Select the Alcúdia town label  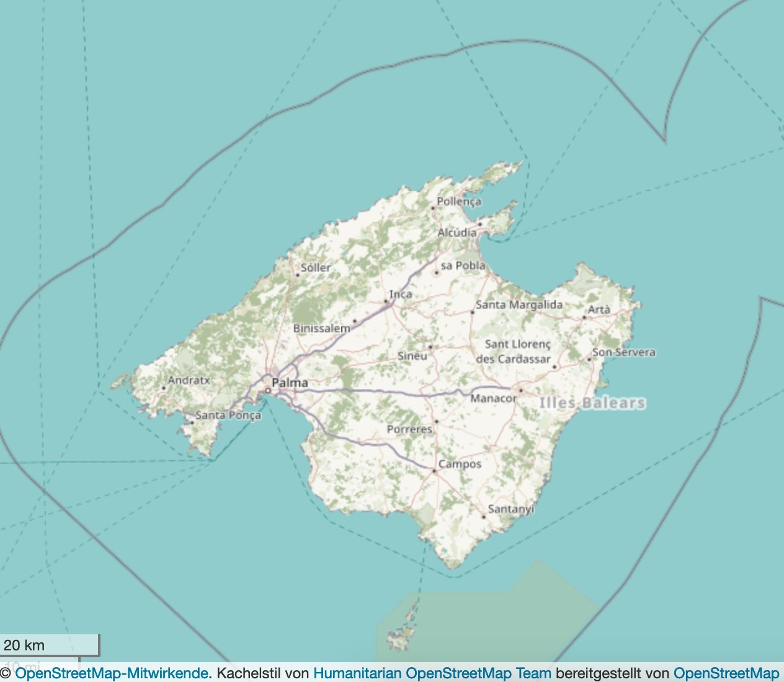click(457, 232)
